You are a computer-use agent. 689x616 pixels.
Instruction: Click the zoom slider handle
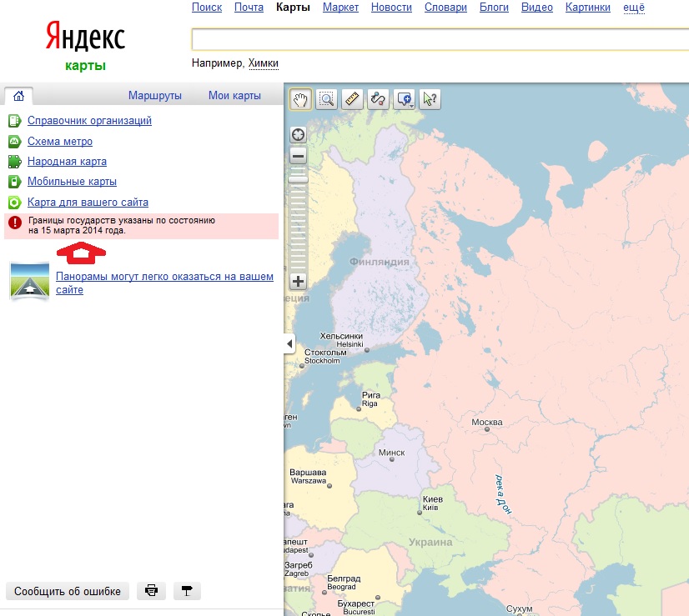coord(299,178)
